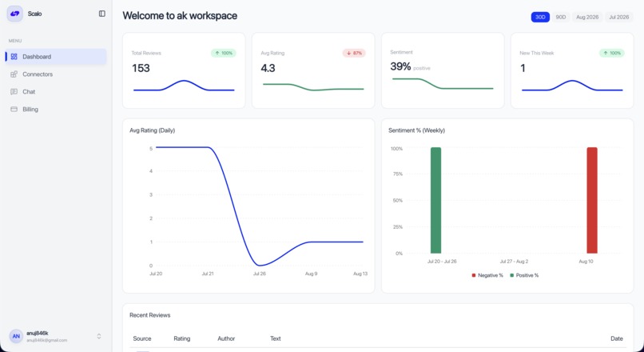Click the Total Reviews 100% badge
Image resolution: width=644 pixels, height=352 pixels.
224,53
